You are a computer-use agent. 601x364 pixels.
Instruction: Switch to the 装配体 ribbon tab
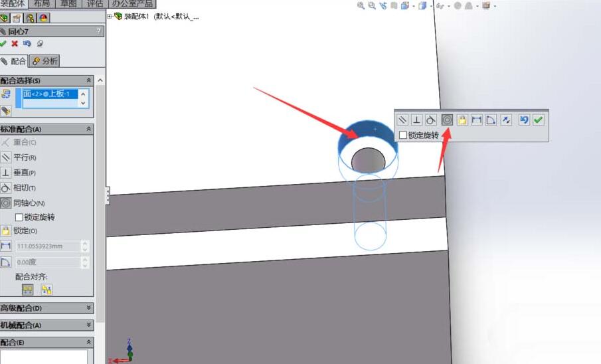(x=13, y=4)
